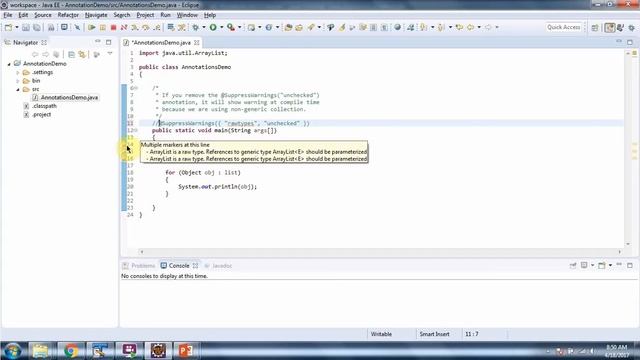Close the AnnotationsDemo.java editor tab
The height and width of the screenshot is (360, 640).
197,42
